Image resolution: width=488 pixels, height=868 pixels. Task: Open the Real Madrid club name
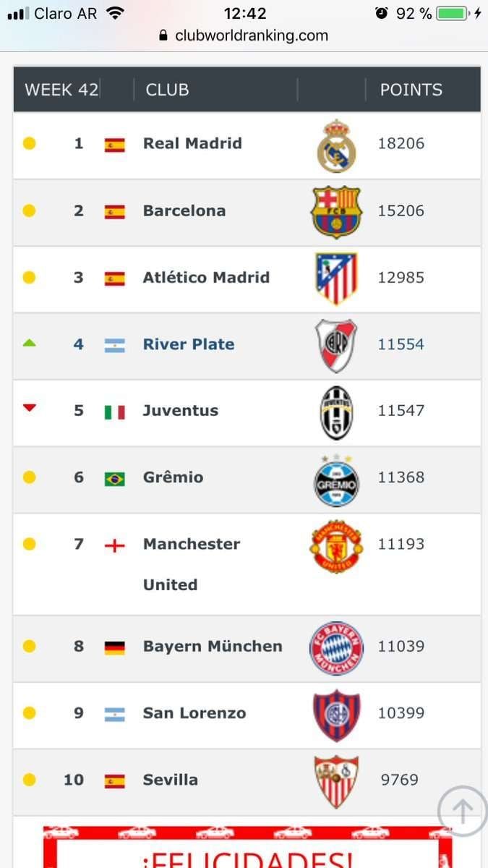[x=192, y=143]
